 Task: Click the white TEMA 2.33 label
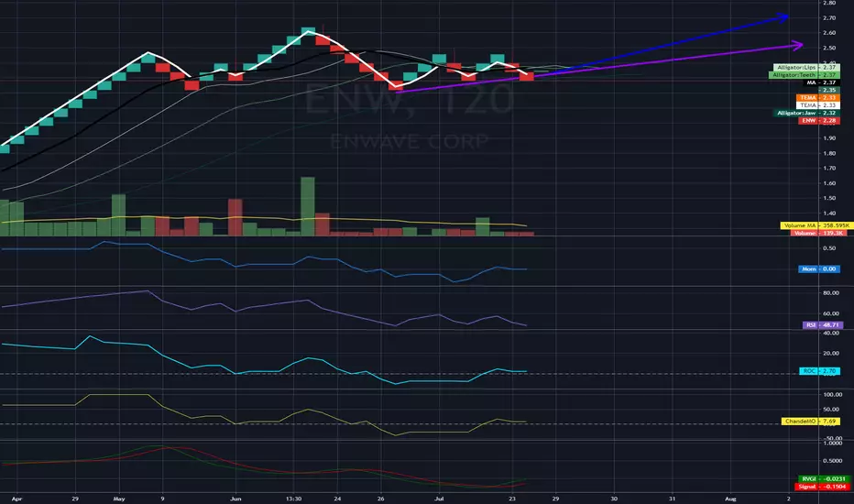tap(817, 105)
